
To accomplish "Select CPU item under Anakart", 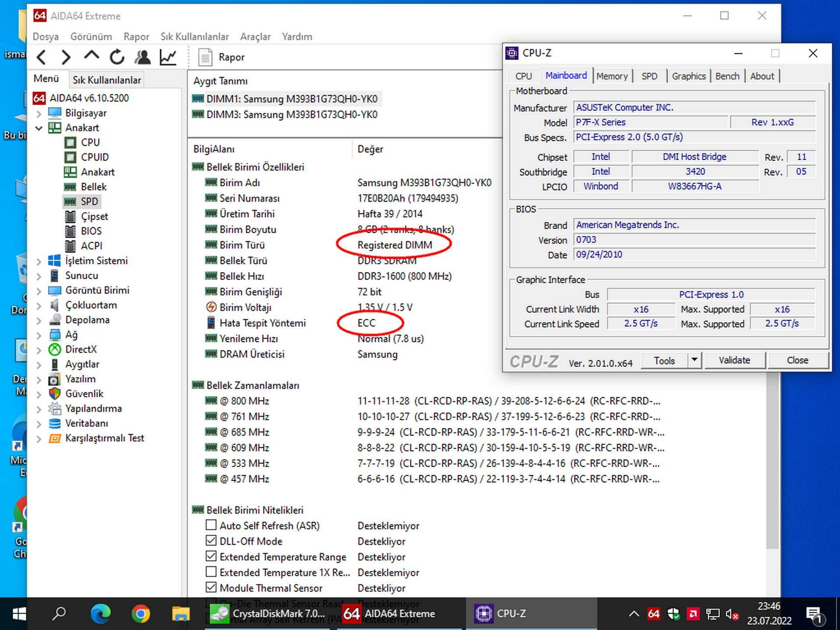I will pyautogui.click(x=90, y=142).
